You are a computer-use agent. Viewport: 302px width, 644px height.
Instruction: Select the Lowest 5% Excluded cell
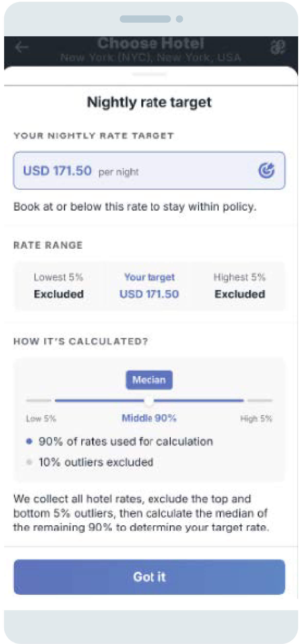pos(59,286)
